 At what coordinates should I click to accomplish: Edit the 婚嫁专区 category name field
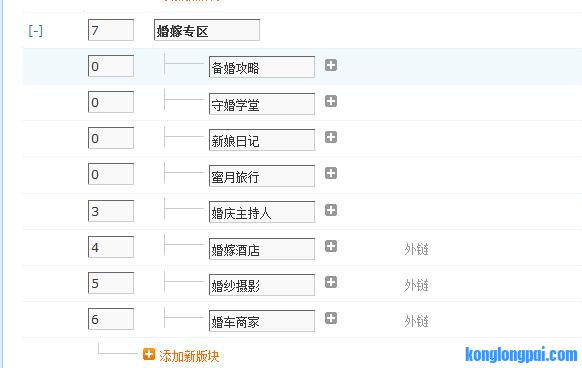tap(207, 30)
